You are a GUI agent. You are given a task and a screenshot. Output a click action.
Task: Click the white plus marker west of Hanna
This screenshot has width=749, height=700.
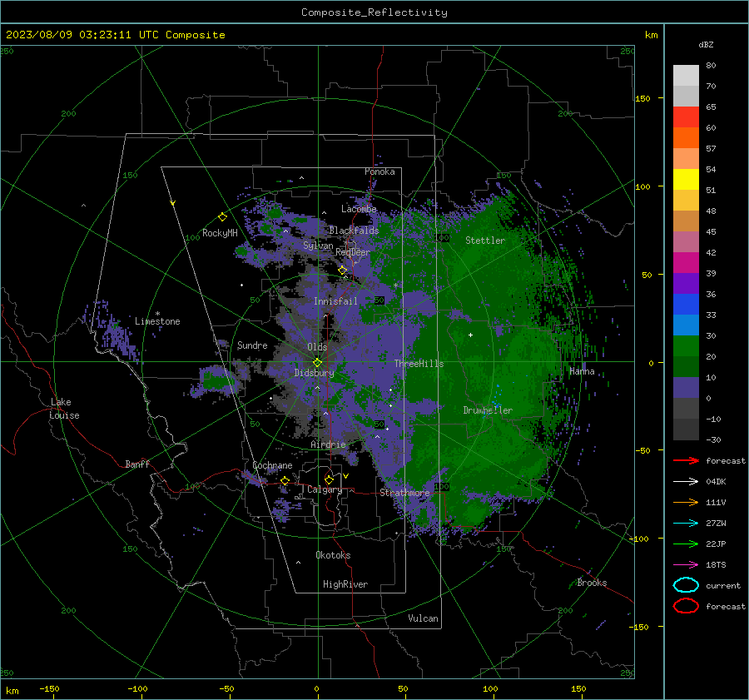click(470, 335)
